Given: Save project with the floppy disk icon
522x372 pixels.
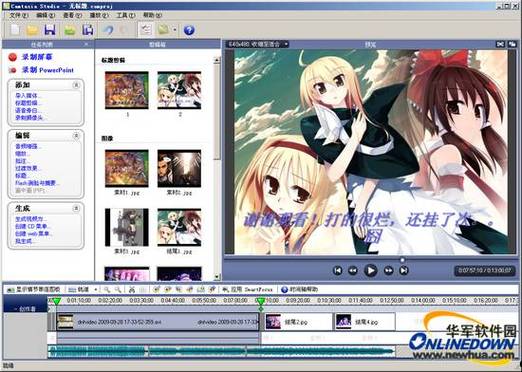Looking at the screenshot, I should tap(50, 30).
